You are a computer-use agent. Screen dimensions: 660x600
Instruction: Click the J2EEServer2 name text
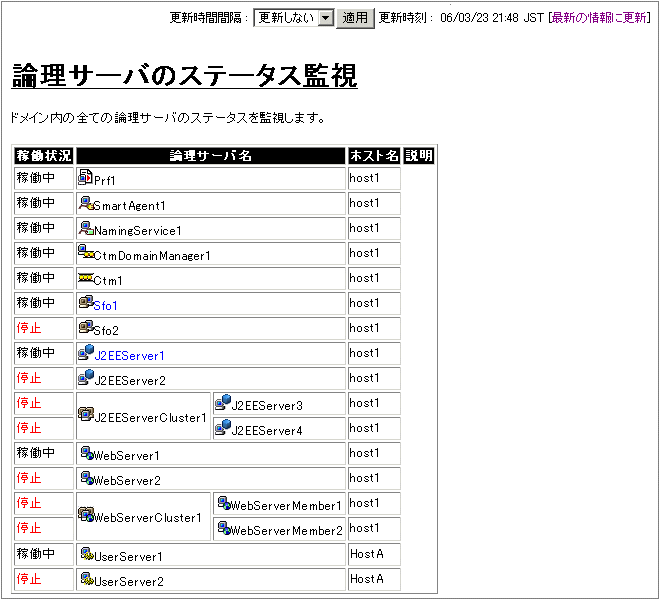(130, 381)
